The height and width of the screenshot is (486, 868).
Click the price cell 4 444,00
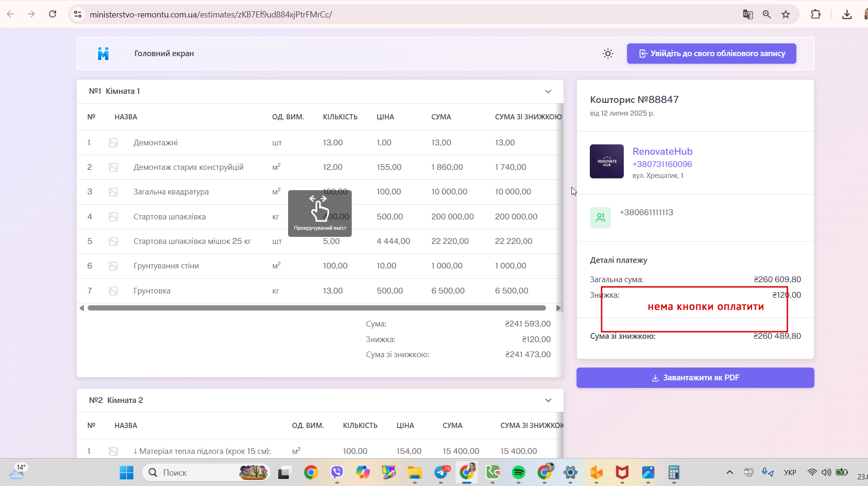pyautogui.click(x=393, y=241)
